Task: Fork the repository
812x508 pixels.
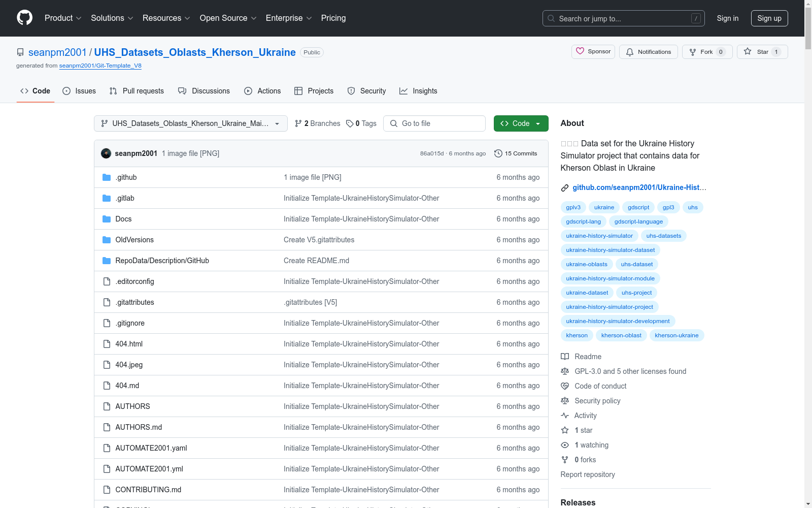Action: click(x=707, y=52)
